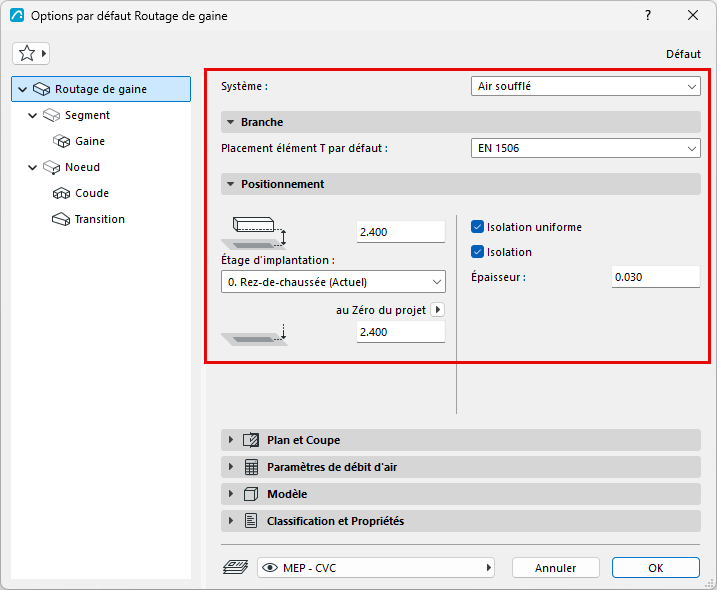Click the eye icon in layer selector
The width and height of the screenshot is (717, 590).
pyautogui.click(x=270, y=568)
